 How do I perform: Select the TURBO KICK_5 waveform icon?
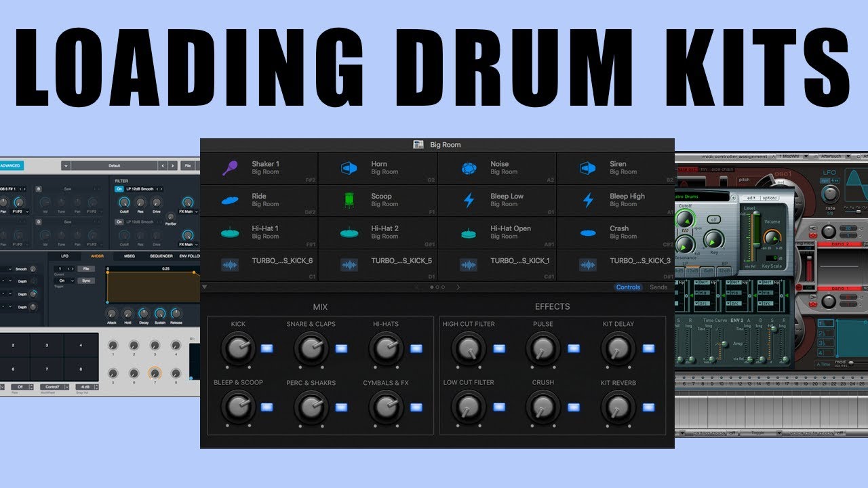pos(349,265)
